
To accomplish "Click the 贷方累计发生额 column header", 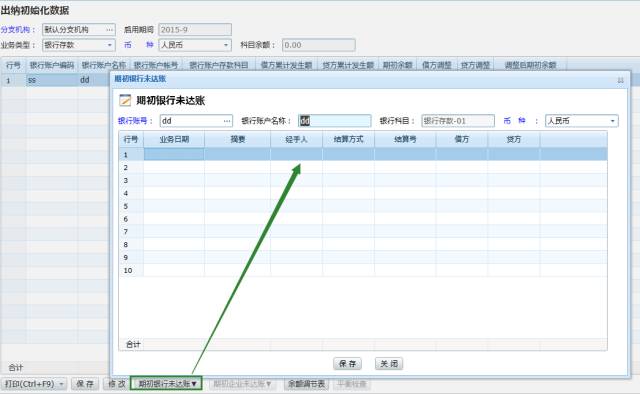I will (x=348, y=65).
